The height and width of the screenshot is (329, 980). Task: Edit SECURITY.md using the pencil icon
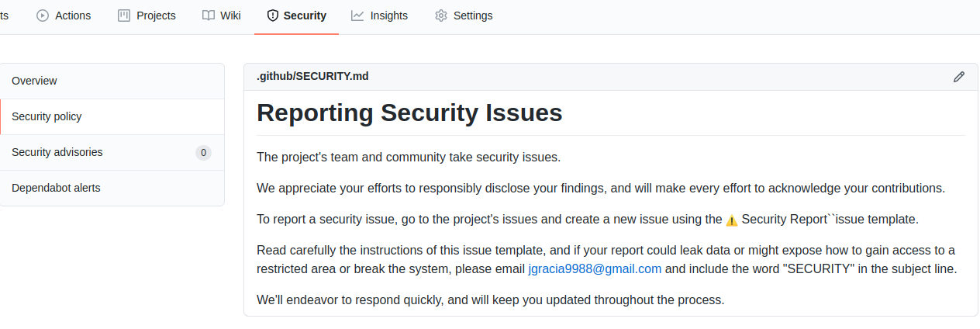click(x=959, y=77)
